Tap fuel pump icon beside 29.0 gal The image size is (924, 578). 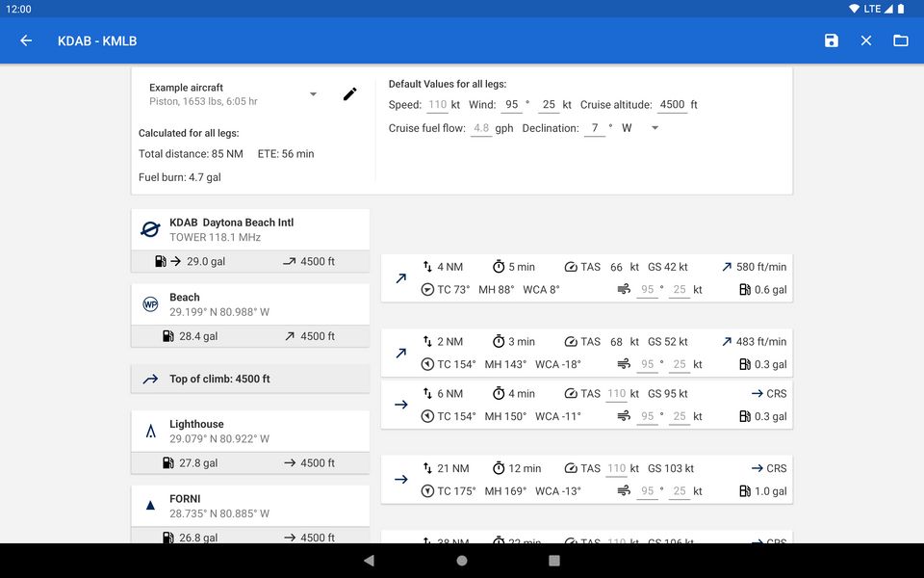[161, 261]
